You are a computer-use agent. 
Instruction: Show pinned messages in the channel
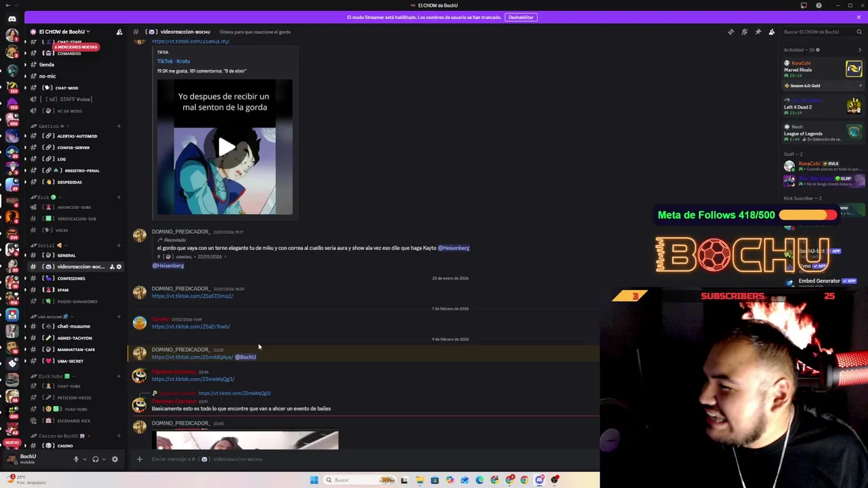click(757, 32)
